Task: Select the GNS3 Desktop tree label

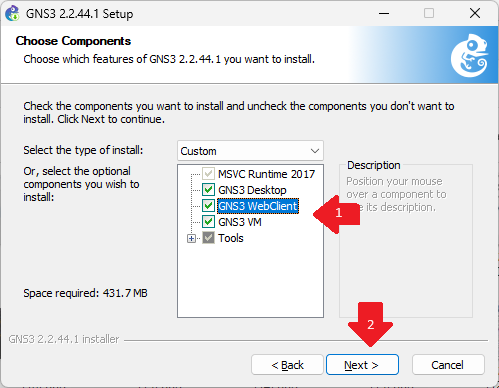Action: tap(252, 190)
